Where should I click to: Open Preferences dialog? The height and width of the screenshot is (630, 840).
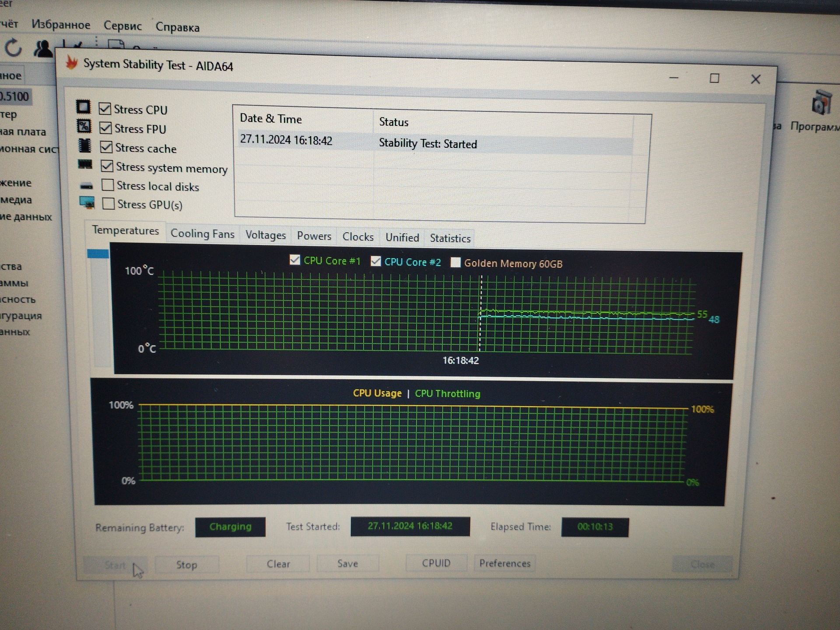pyautogui.click(x=505, y=563)
